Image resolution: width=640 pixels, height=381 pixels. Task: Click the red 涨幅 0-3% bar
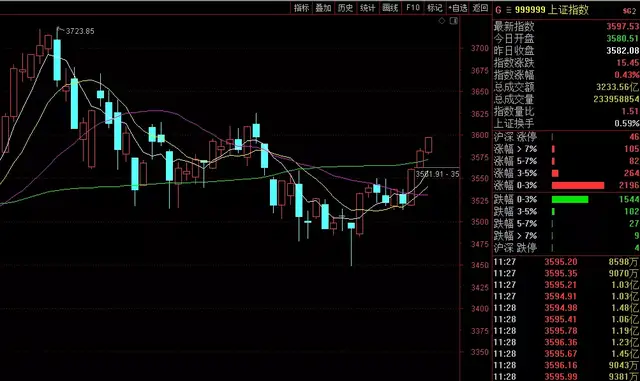coord(578,185)
